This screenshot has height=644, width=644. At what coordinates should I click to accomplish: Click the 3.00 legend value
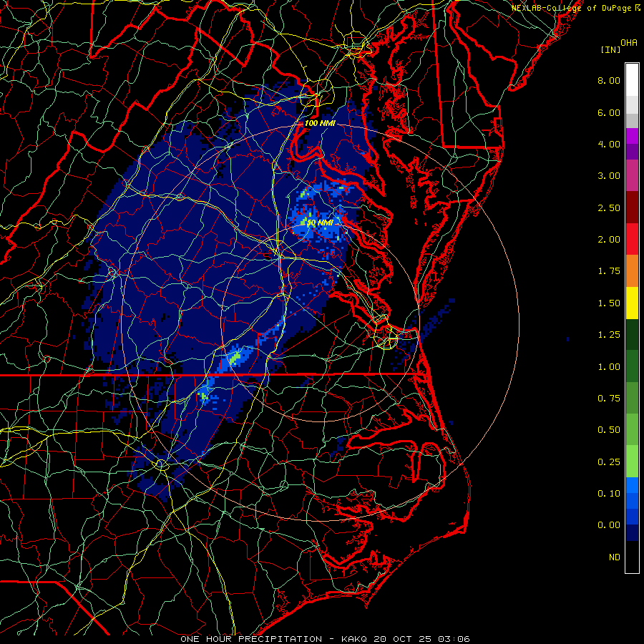click(x=609, y=176)
